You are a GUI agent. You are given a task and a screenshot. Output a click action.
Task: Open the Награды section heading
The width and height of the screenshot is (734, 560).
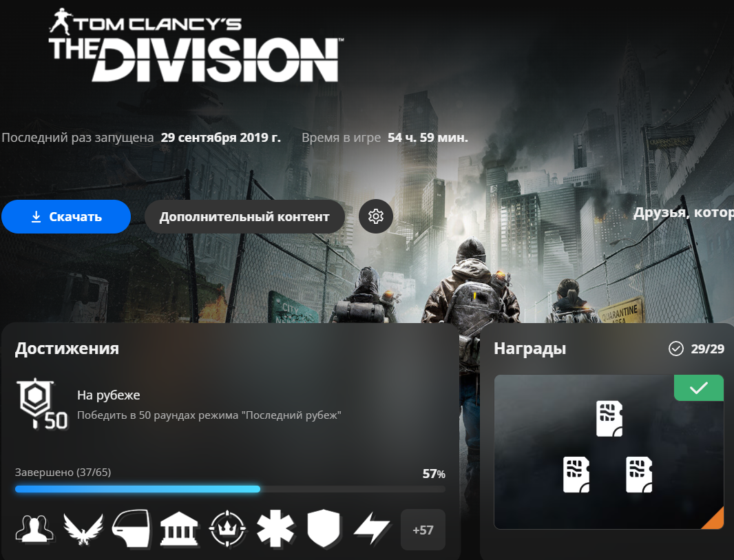coord(530,349)
